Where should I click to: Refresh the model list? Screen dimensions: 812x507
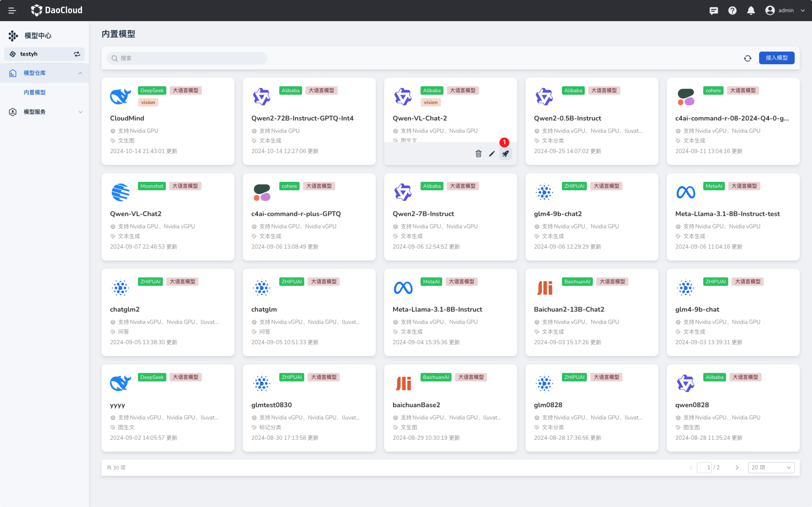[747, 58]
